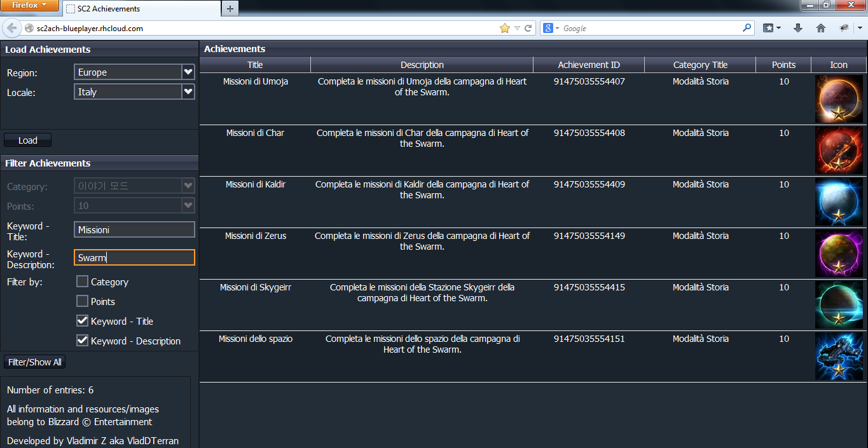Select the SC2 Achievements tab
Viewport: 868px width, 448px height.
pyautogui.click(x=141, y=9)
